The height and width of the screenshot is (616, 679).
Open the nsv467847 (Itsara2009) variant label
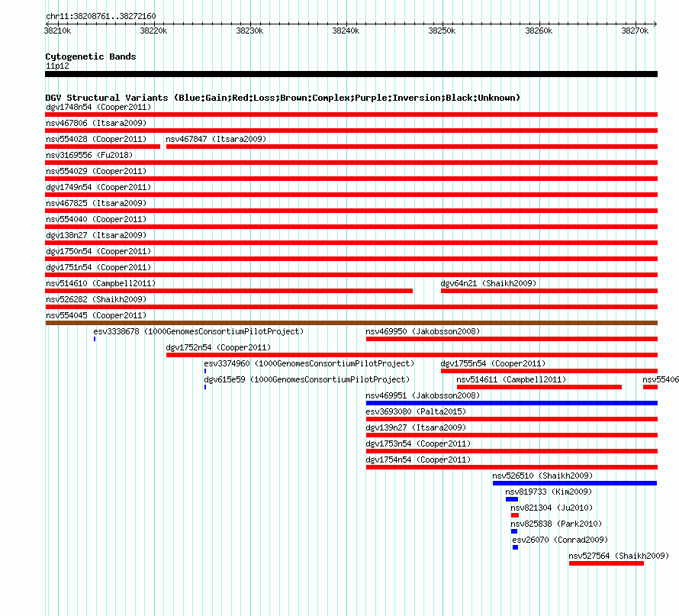[x=216, y=139]
